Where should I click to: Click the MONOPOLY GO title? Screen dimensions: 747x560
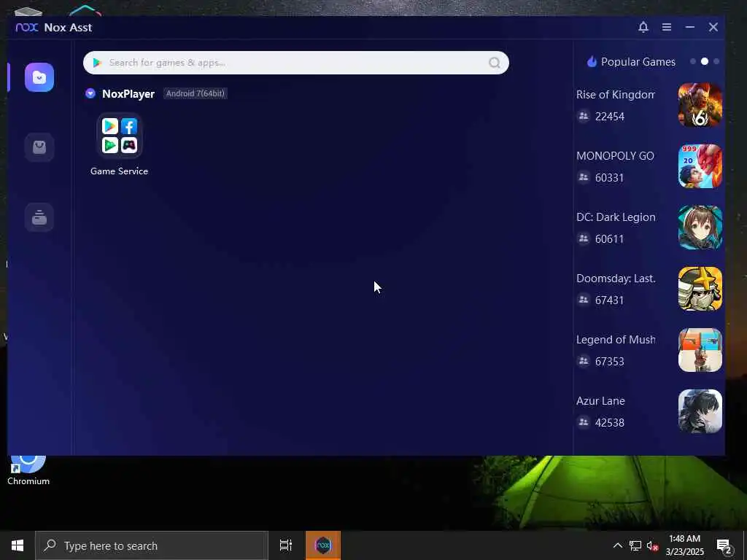[615, 156]
